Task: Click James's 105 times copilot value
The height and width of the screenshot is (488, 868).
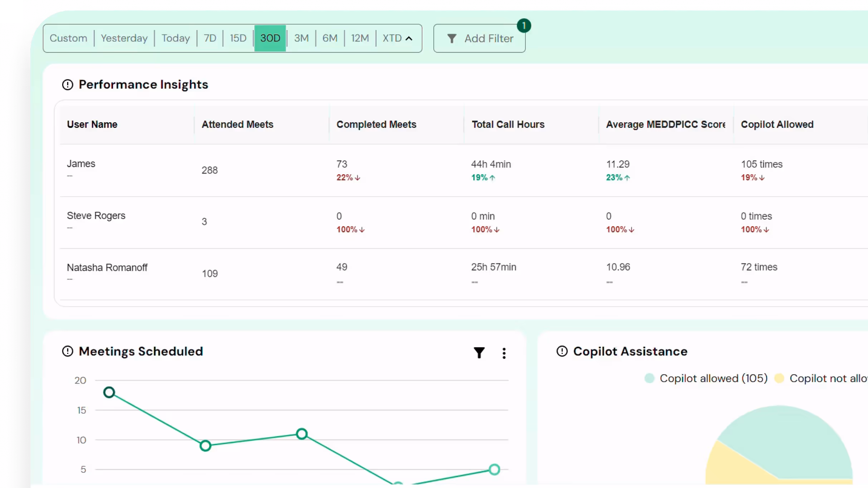Action: pyautogui.click(x=762, y=164)
